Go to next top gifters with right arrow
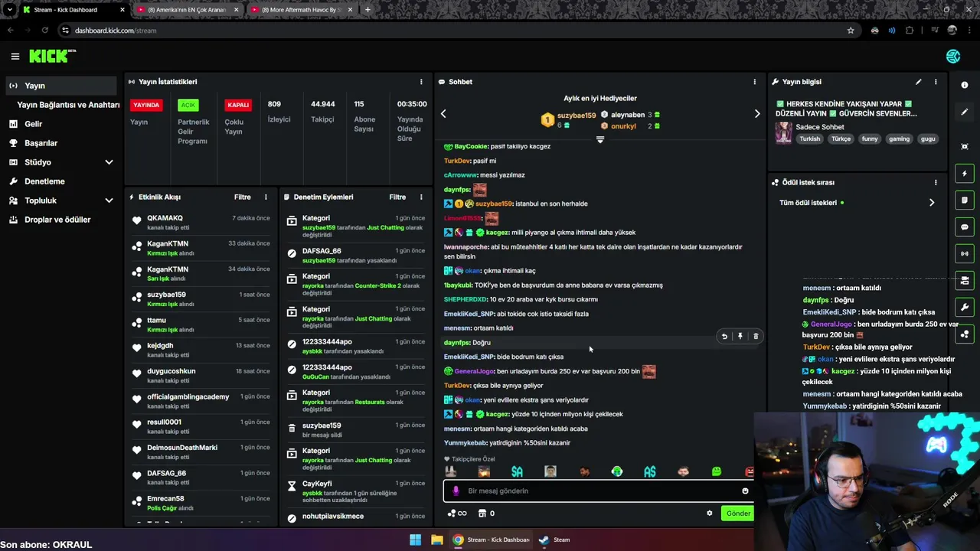 point(757,113)
